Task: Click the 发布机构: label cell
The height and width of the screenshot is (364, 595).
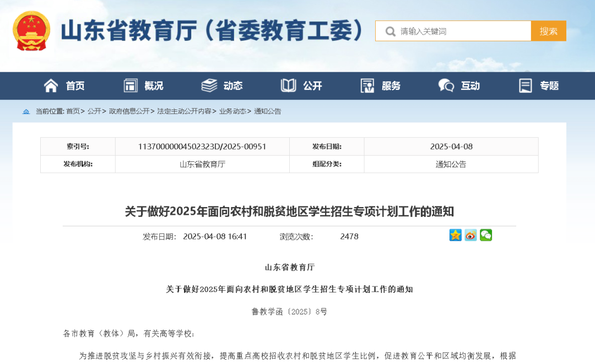Action: coord(78,164)
